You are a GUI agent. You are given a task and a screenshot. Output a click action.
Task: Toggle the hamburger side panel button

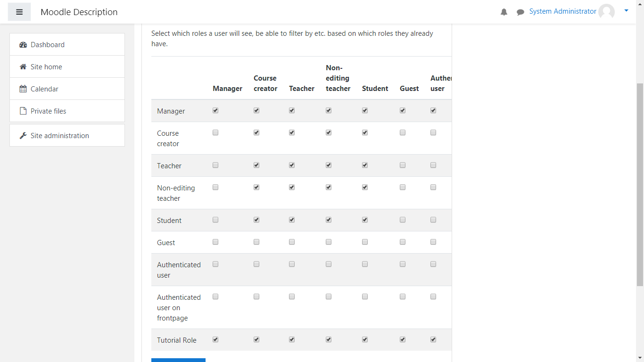(19, 12)
